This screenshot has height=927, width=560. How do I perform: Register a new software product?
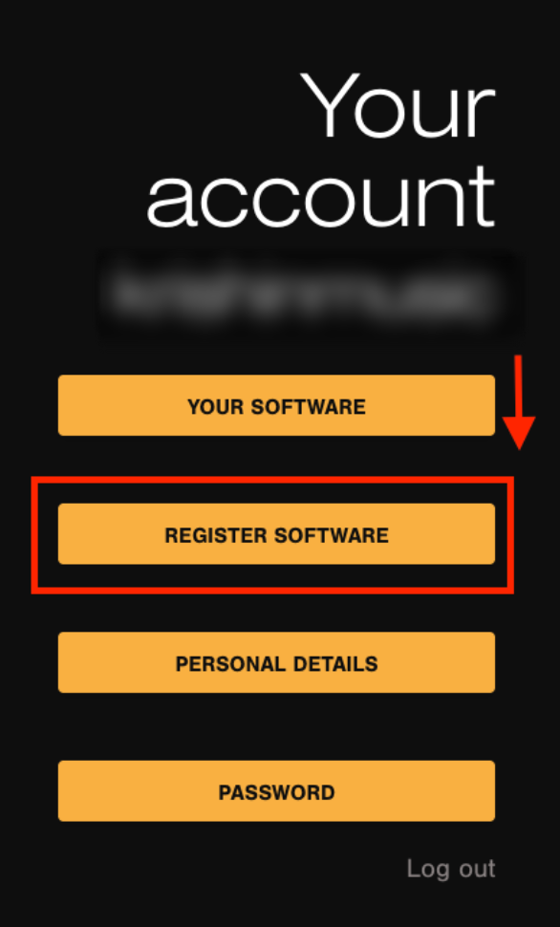click(x=276, y=534)
